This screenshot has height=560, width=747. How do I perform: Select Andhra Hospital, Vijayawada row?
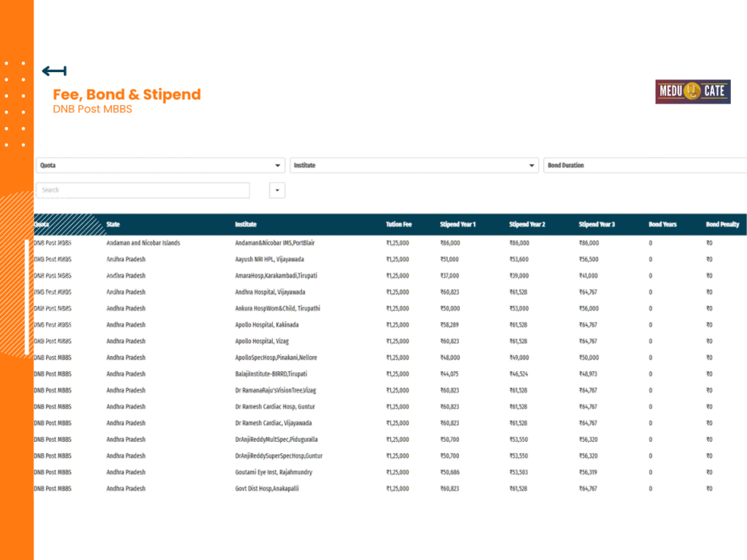click(x=390, y=292)
